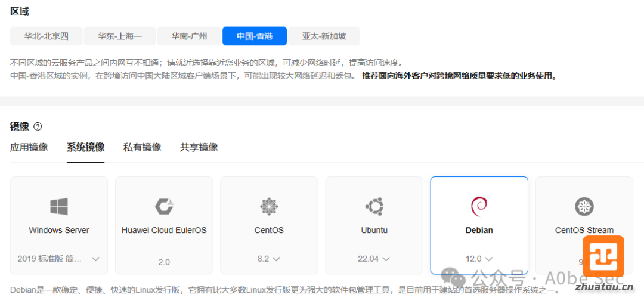Viewport: 644px width, 304px height.
Task: Select the 华南-广州 region
Action: [x=190, y=36]
